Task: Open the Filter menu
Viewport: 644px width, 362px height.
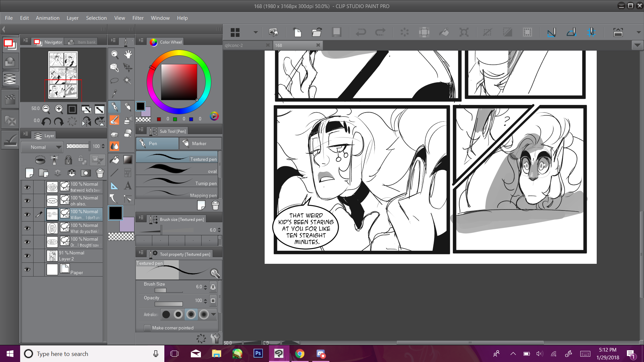Action: 138,18
